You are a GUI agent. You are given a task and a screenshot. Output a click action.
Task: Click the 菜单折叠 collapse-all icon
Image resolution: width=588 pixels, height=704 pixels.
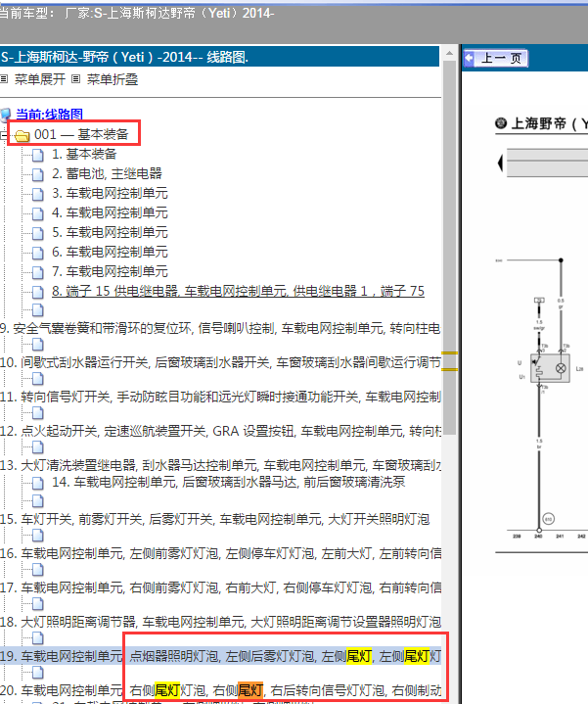point(75,79)
